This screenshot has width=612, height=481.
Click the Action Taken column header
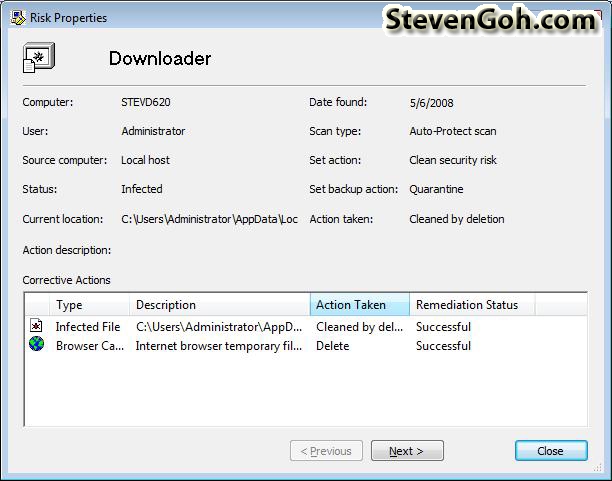click(x=359, y=305)
